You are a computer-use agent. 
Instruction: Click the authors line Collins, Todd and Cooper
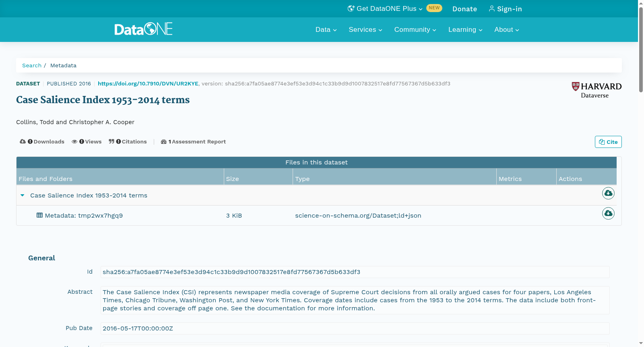[75, 122]
